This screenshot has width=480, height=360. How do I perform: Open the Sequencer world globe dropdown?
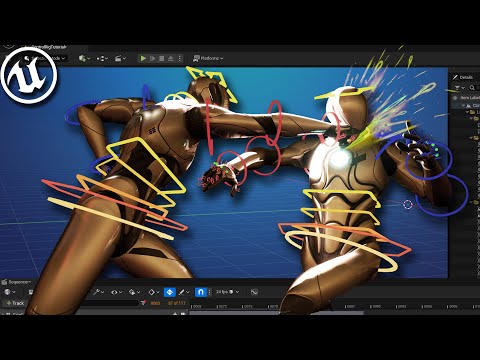(x=10, y=292)
